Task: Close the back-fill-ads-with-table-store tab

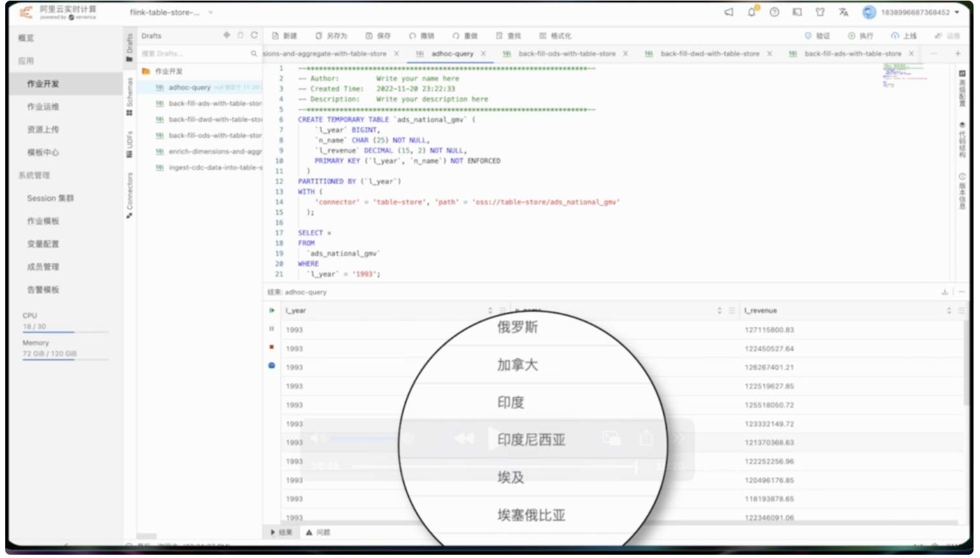Action: [911, 54]
